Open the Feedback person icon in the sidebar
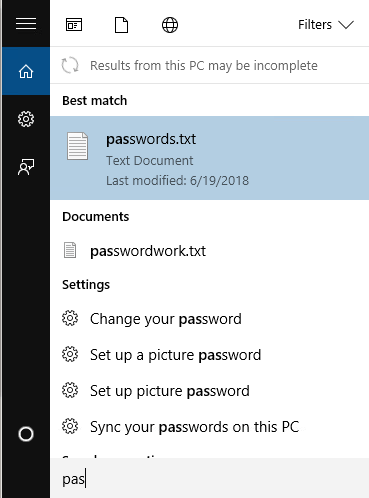The width and height of the screenshot is (369, 498). (26, 167)
